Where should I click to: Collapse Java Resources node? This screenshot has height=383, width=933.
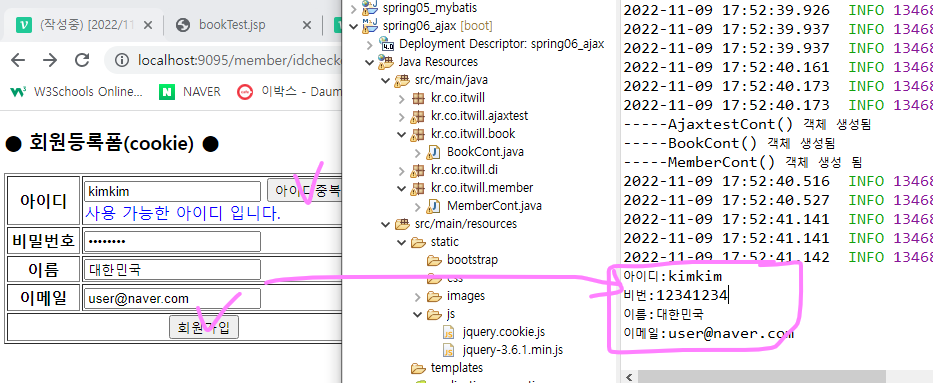(370, 62)
